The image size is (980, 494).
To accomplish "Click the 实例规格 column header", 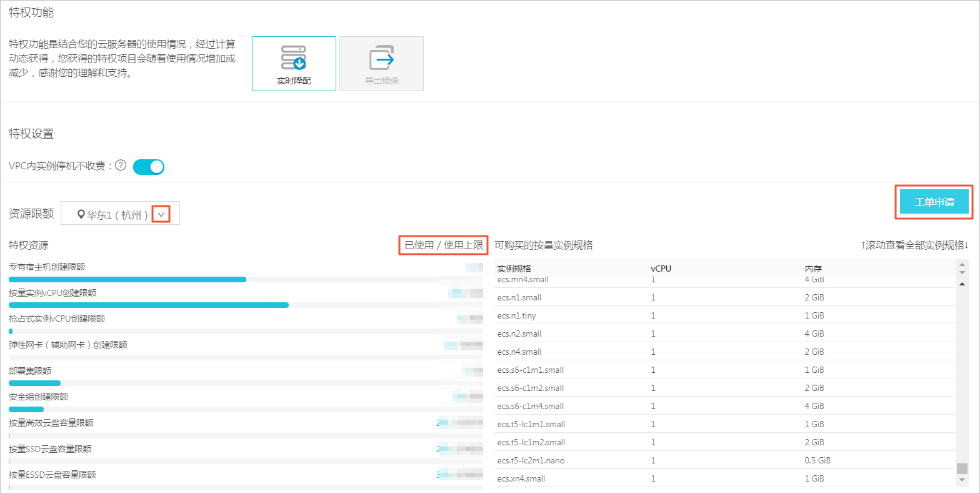I will pos(514,269).
